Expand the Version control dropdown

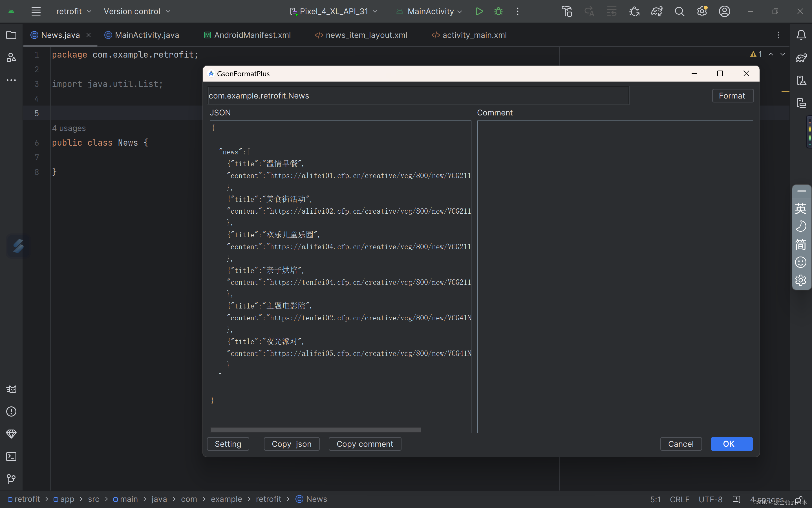[x=137, y=11]
